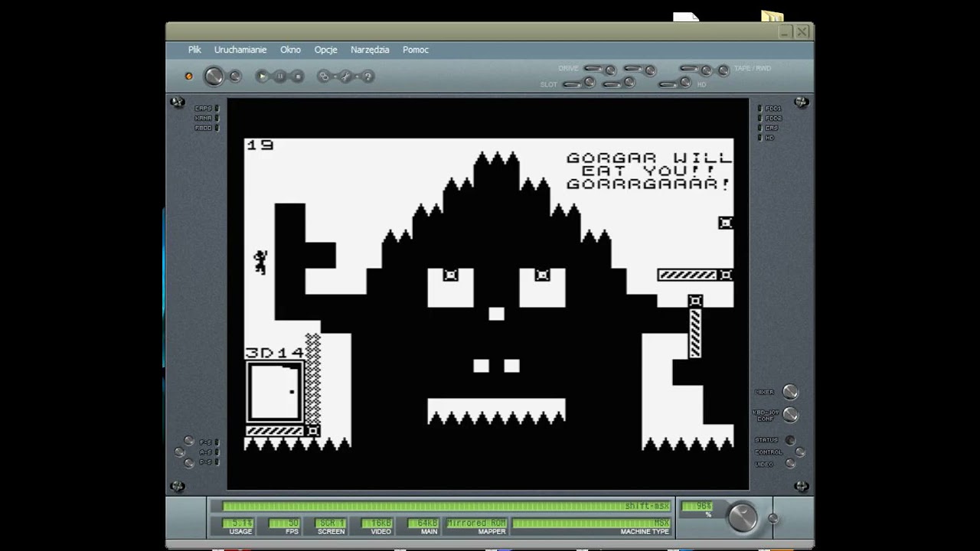Close the blueMSX window
Viewport: 980px width, 551px height.
(x=802, y=32)
